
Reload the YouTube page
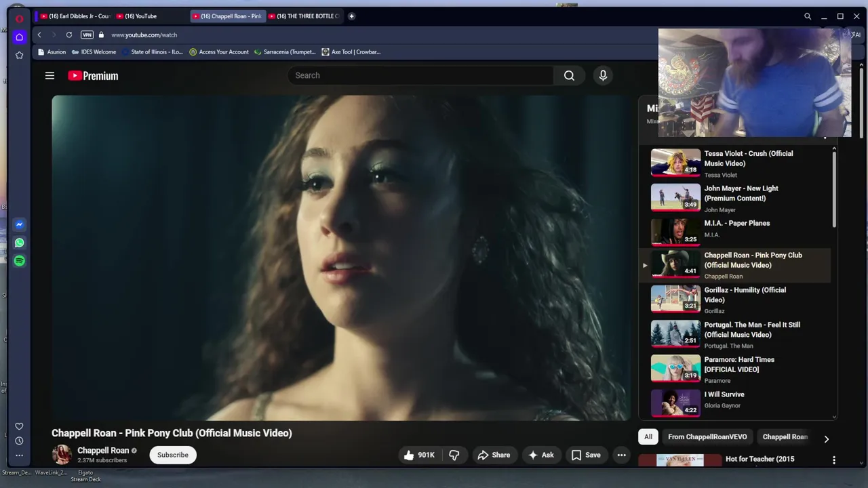pos(69,35)
